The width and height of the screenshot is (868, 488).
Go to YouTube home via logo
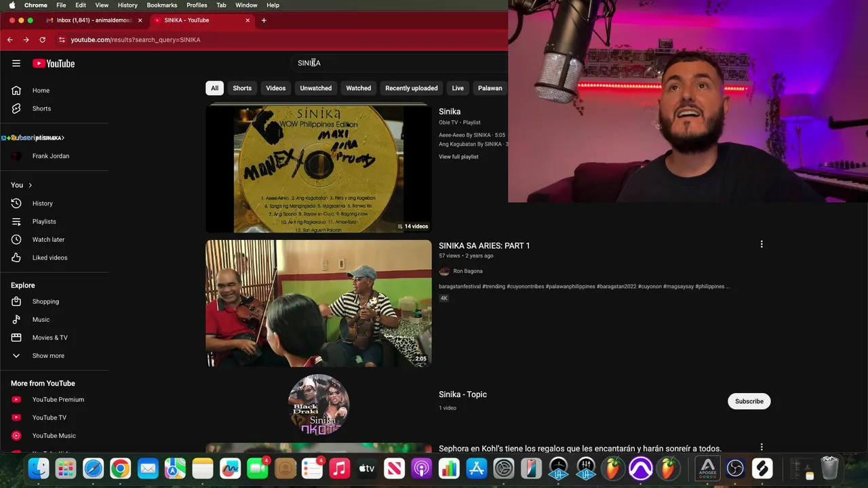54,64
